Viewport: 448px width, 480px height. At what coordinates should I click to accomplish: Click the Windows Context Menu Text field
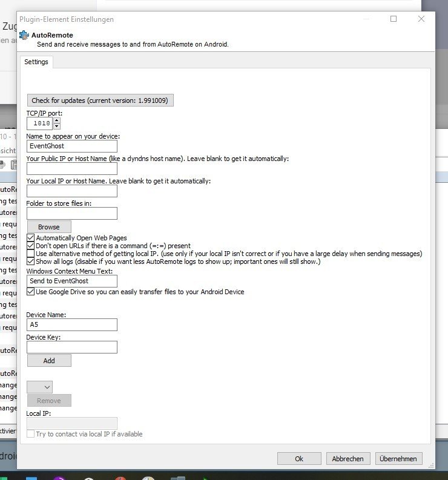[x=71, y=281]
